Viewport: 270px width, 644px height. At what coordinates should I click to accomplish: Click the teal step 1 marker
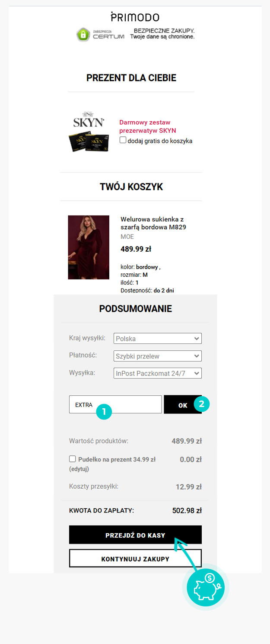104,412
